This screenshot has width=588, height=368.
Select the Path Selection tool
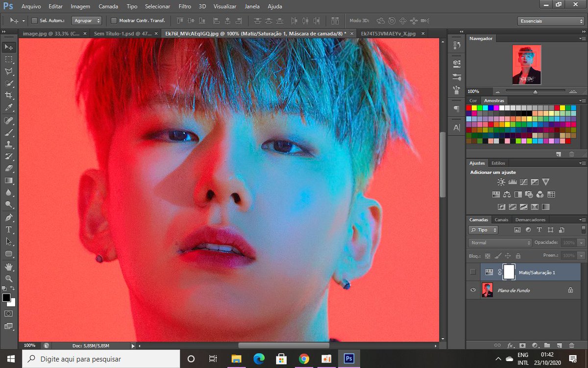pyautogui.click(x=9, y=241)
